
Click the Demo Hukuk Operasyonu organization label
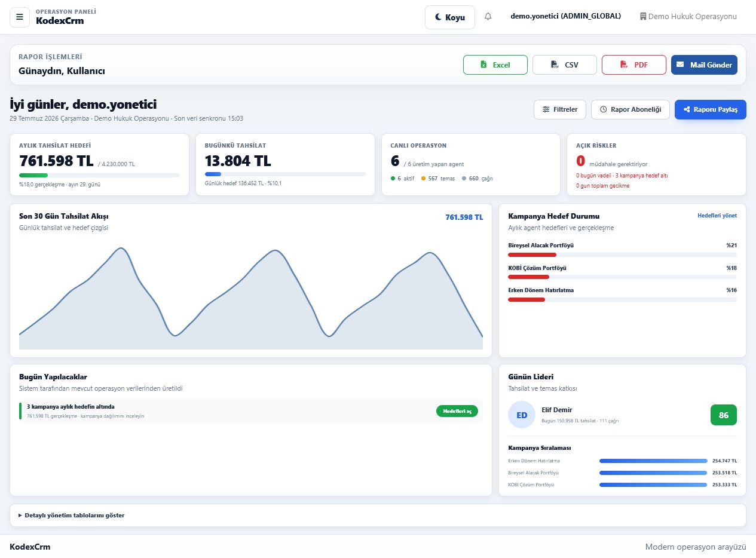tap(693, 17)
